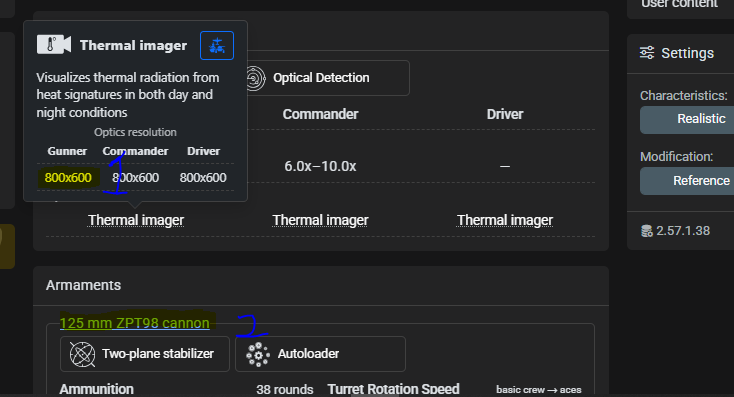Click the Armaments section header
This screenshot has width=734, height=397.
tap(83, 285)
